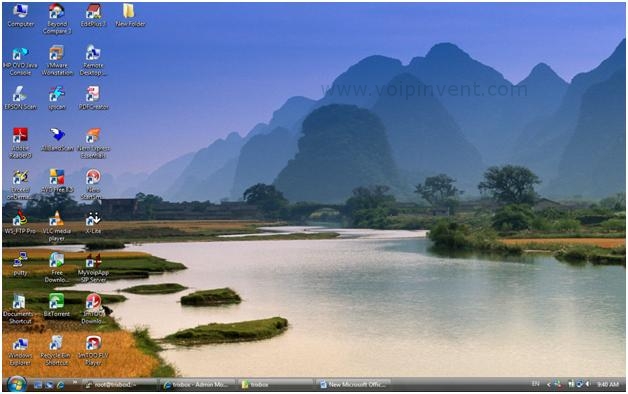This screenshot has height=394, width=628.
Task: Select the Adobe Reader 9 icon
Action: pos(20,143)
